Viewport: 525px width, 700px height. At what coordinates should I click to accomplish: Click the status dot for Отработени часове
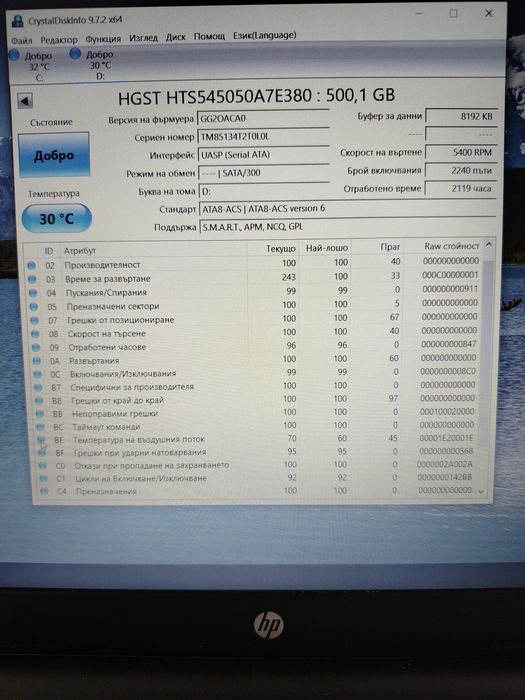[36, 347]
